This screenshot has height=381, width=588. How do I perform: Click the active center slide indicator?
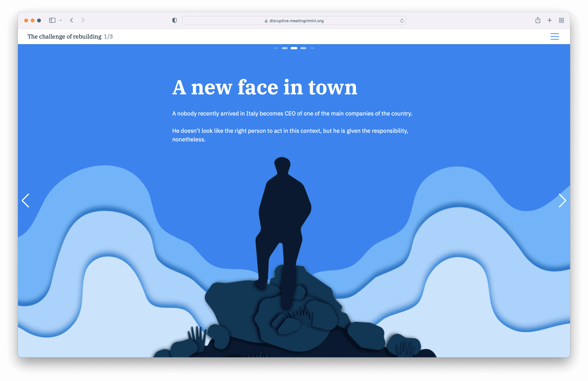(x=294, y=48)
